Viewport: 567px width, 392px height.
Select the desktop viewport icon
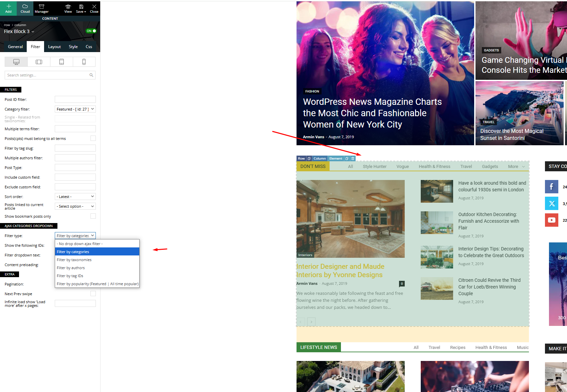point(16,62)
